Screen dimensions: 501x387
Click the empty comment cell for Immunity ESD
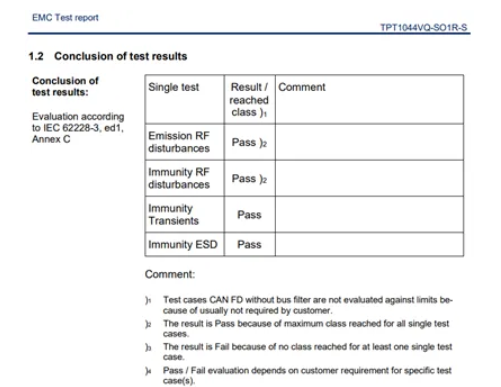[x=369, y=244]
